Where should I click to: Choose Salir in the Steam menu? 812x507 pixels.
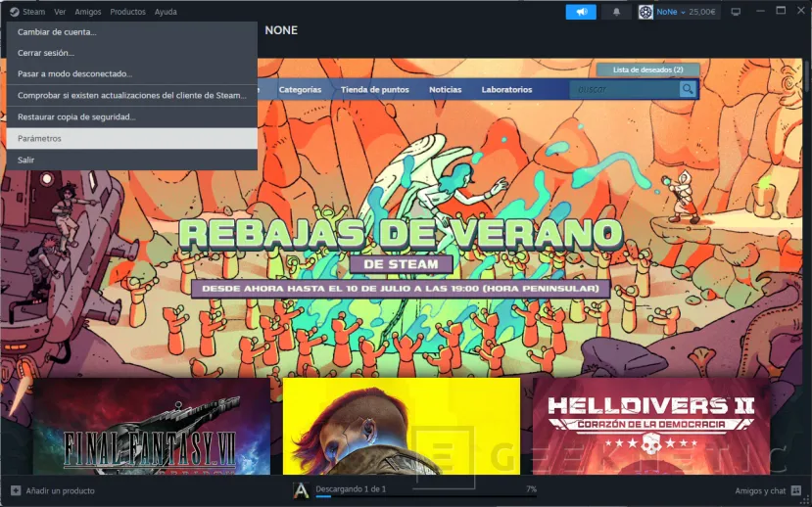(132, 160)
